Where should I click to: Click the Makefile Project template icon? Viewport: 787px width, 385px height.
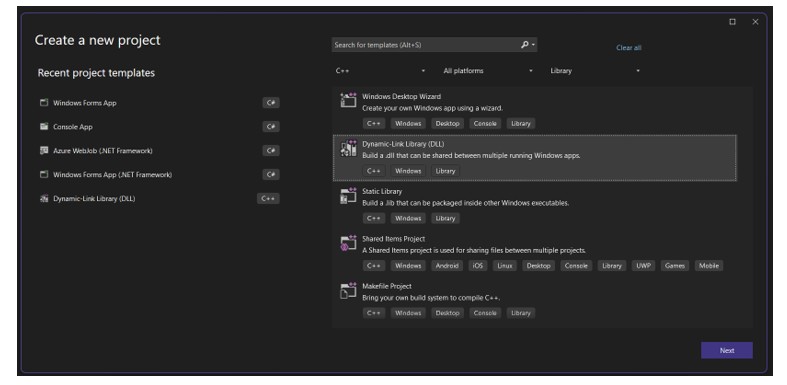tap(348, 290)
